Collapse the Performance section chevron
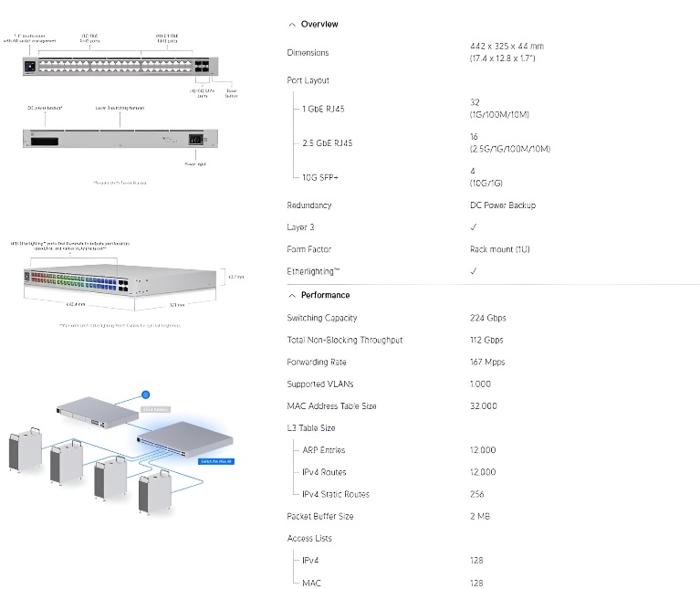Image resolution: width=700 pixels, height=589 pixels. point(291,296)
